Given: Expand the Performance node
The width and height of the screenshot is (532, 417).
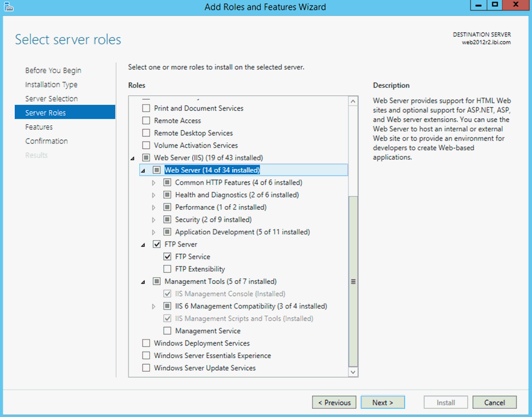Looking at the screenshot, I should click(x=154, y=208).
